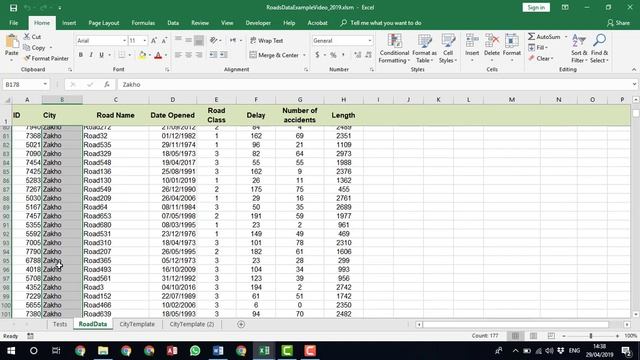Viewport: 640px width, 360px height.
Task: Click the Decrease Decimal icon
Action: coord(368,55)
